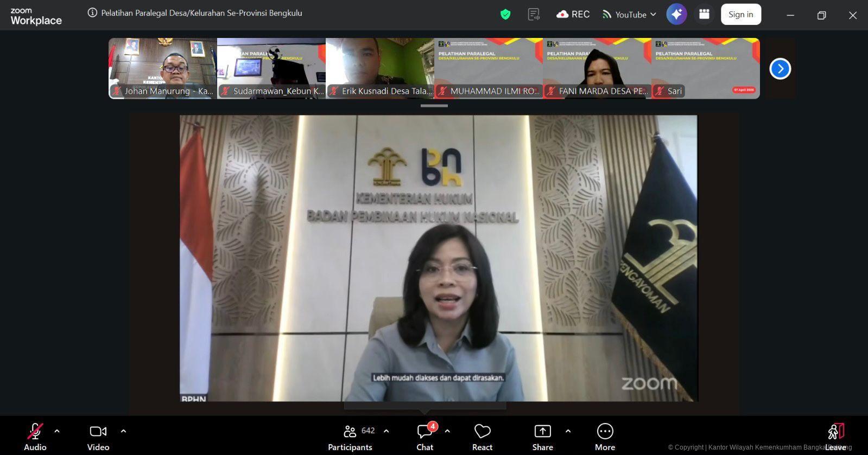This screenshot has width=868, height=455.
Task: Click the green encryption shield icon
Action: click(505, 15)
